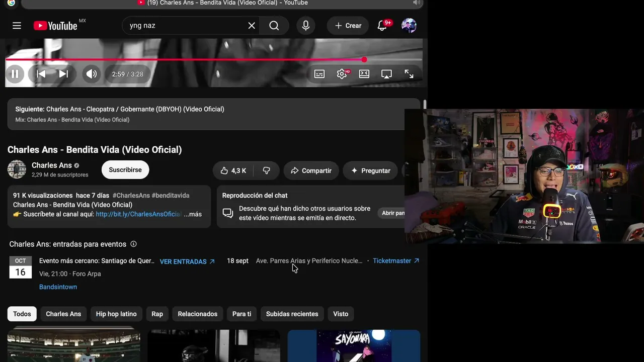Screen dimensions: 644x362
Task: Mute the video volume
Action: click(x=91, y=74)
